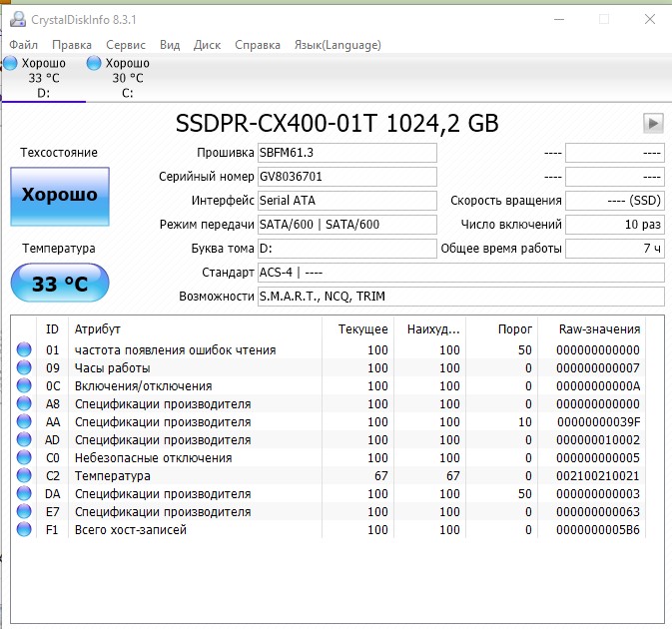Click status orb of attribute AA

(24, 421)
